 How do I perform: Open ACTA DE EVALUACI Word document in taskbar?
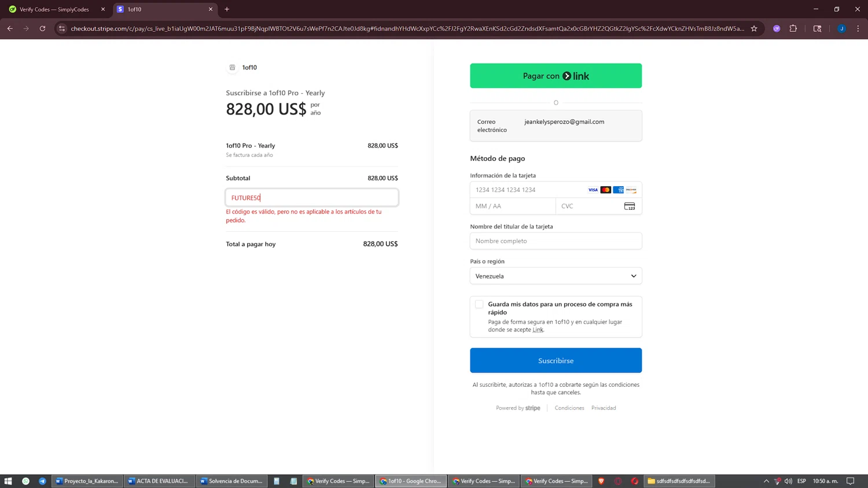(x=160, y=481)
